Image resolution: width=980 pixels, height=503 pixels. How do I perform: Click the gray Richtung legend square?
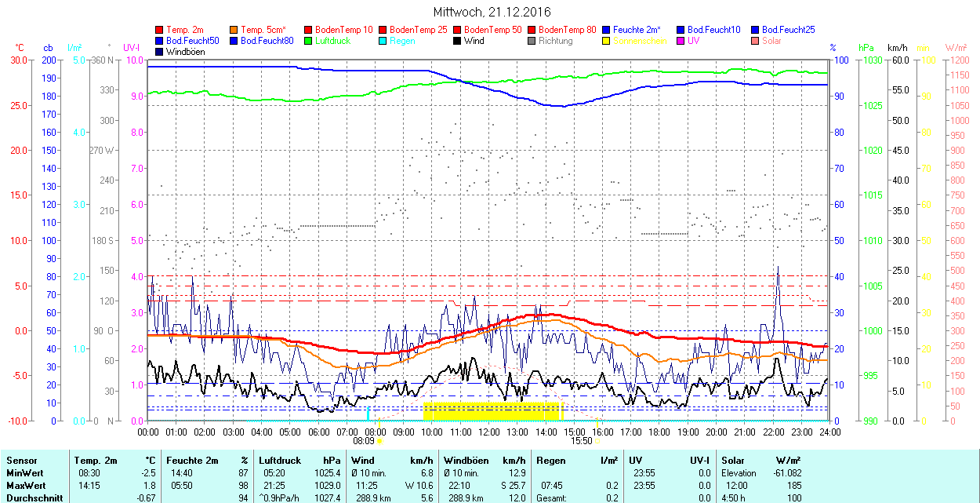coord(532,41)
